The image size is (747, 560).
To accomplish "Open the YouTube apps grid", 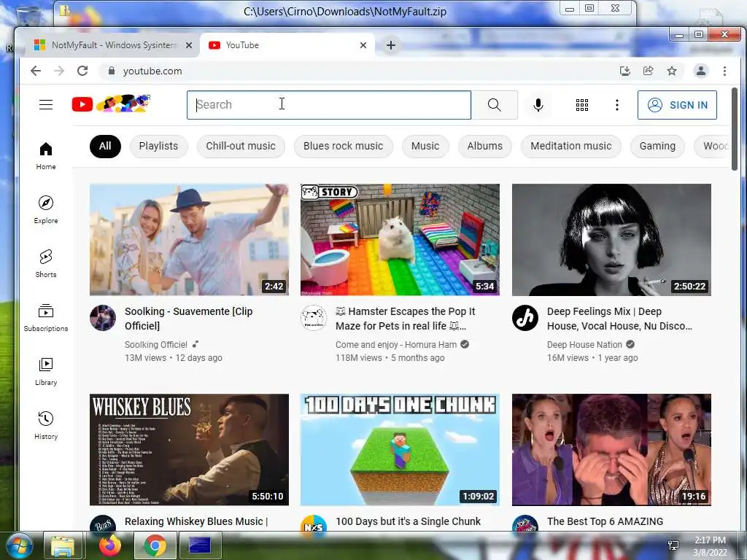I will click(581, 105).
